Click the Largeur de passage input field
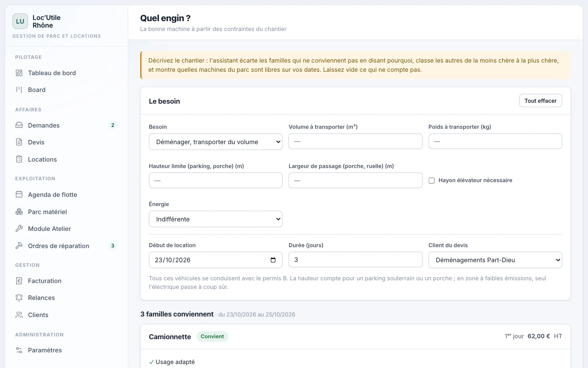The image size is (588, 368). pyautogui.click(x=355, y=180)
